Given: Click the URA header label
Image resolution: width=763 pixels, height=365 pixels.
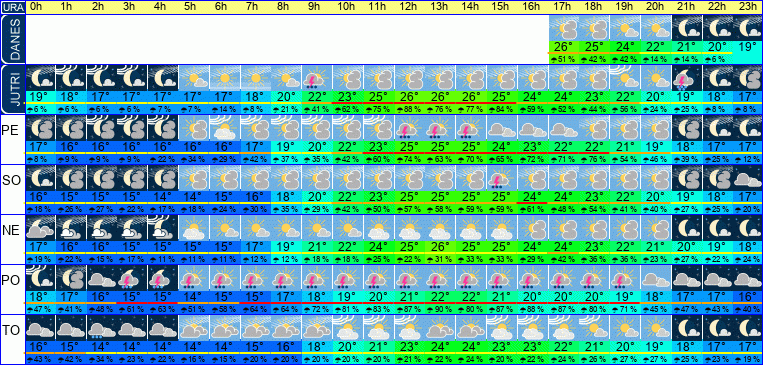Looking at the screenshot, I should [x=13, y=7].
